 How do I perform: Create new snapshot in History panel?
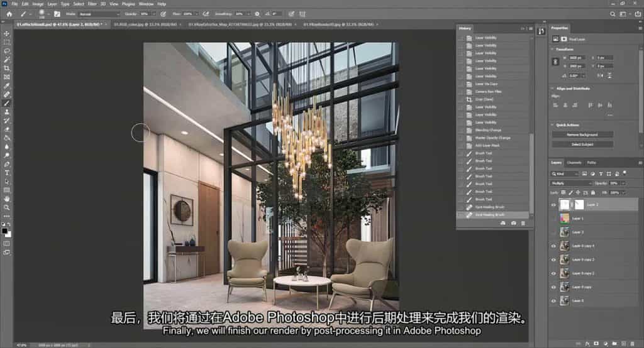click(513, 223)
